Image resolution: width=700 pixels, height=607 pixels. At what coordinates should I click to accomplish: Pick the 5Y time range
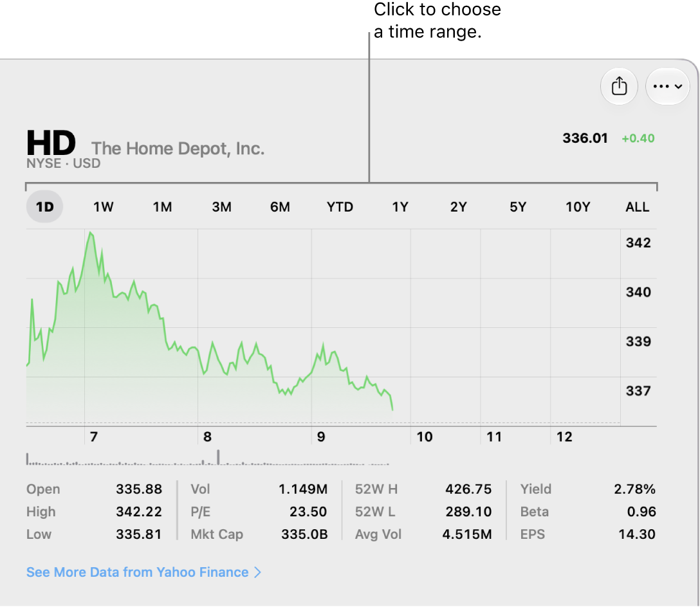[518, 206]
